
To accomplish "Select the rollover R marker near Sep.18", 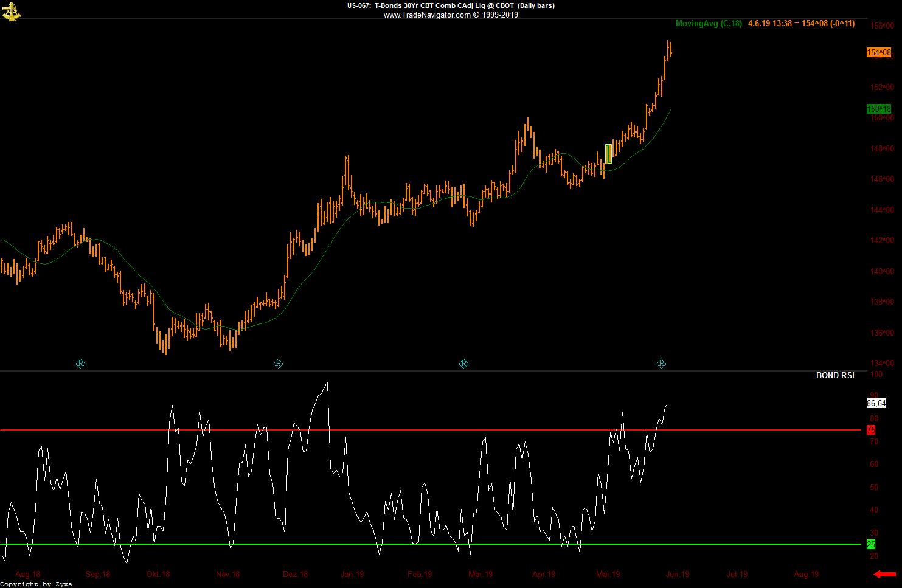I will 80,364.
